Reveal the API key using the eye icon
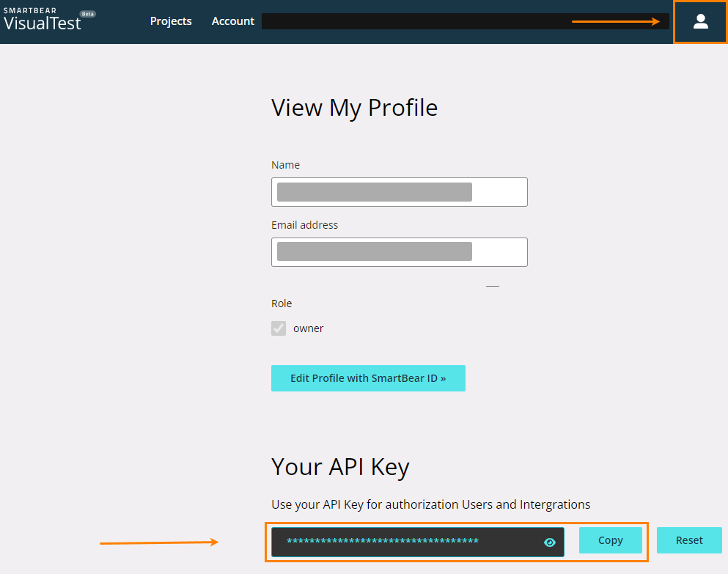728x574 pixels. coord(550,542)
